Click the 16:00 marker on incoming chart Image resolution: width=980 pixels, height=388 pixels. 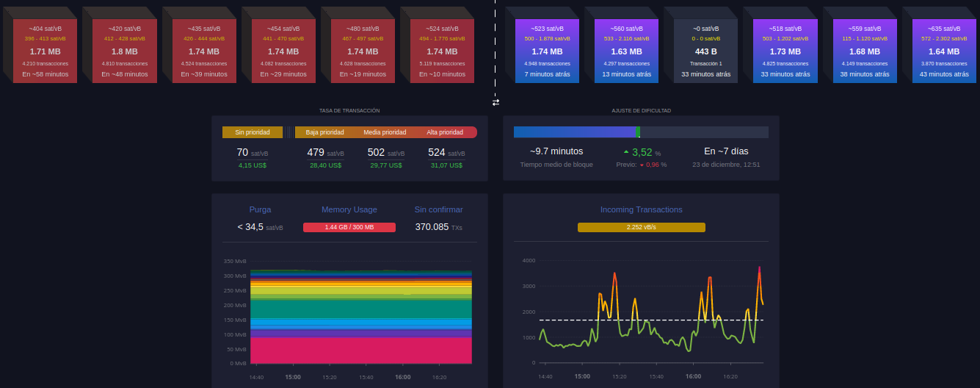coord(693,376)
